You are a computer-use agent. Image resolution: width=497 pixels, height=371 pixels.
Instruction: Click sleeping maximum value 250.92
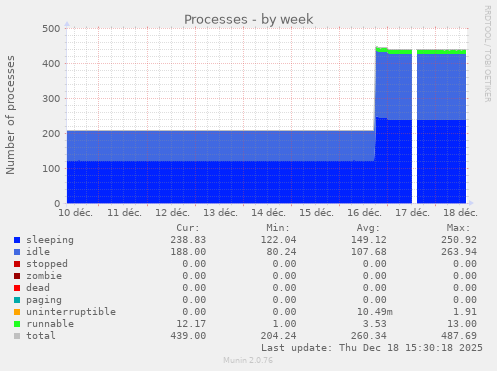(459, 240)
